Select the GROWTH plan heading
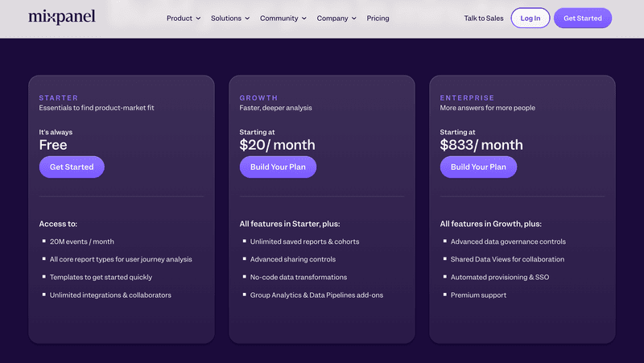The height and width of the screenshot is (363, 644). coord(258,98)
